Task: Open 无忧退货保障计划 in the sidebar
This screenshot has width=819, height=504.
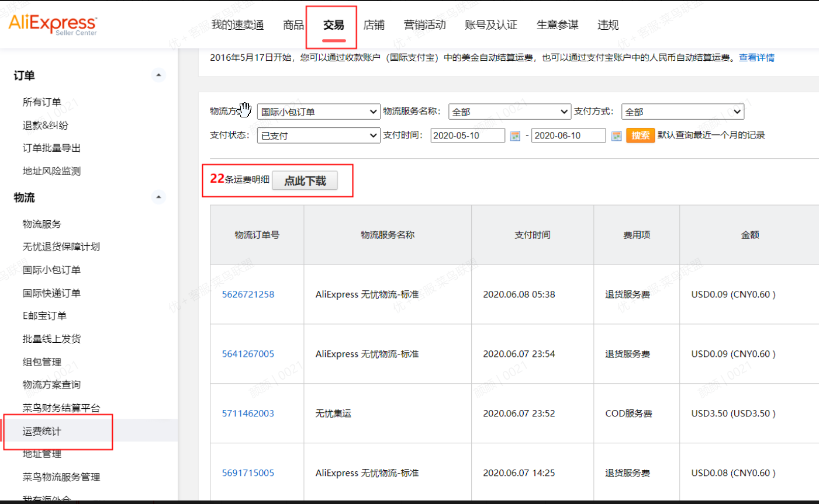Action: [61, 247]
